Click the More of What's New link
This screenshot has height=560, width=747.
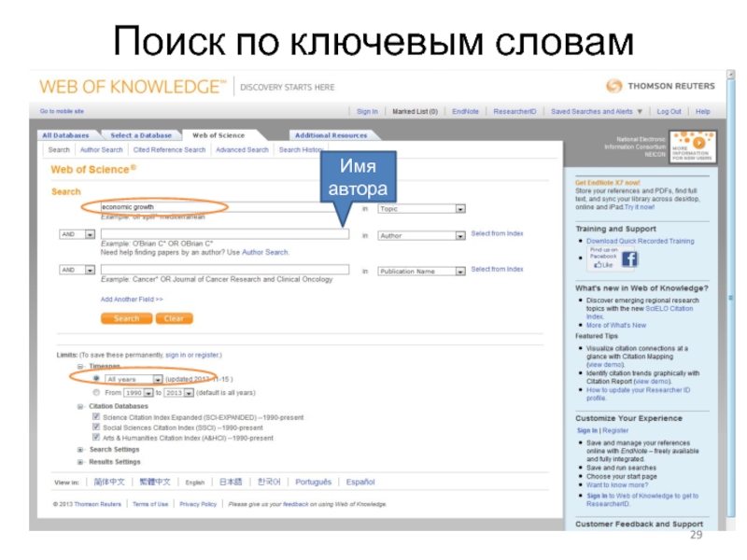coord(616,325)
